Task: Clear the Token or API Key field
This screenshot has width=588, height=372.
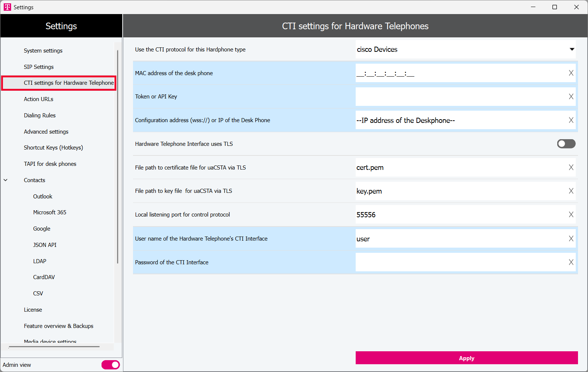Action: coord(571,97)
